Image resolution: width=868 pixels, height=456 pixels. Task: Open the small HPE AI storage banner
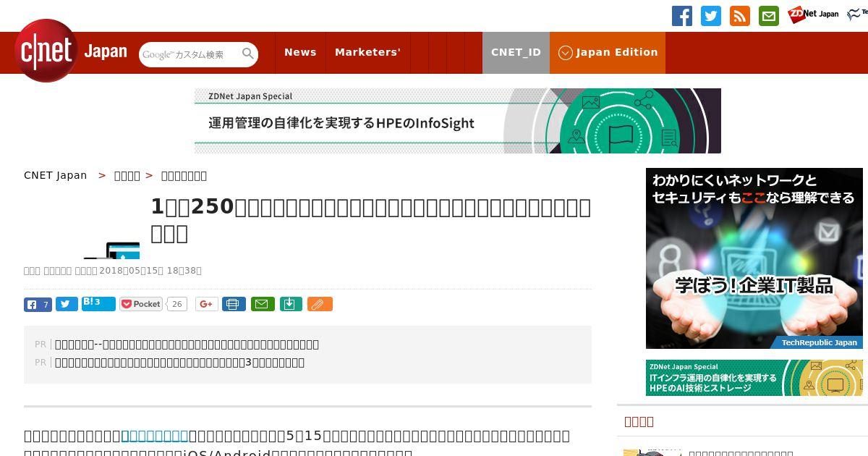(754, 378)
